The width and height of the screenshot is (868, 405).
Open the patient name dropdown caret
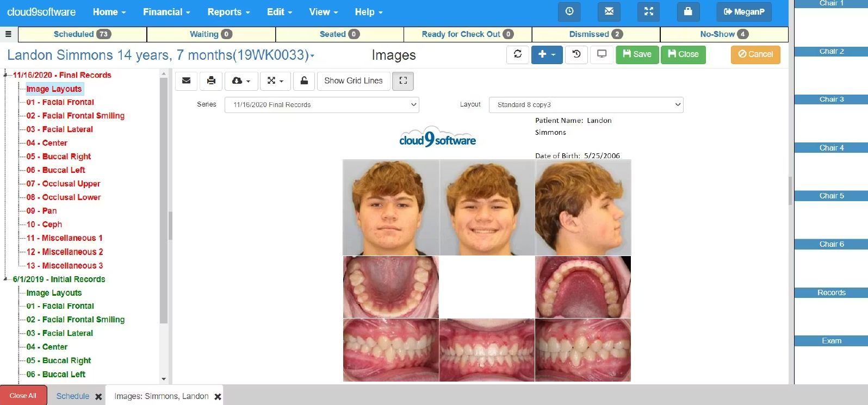click(x=312, y=56)
